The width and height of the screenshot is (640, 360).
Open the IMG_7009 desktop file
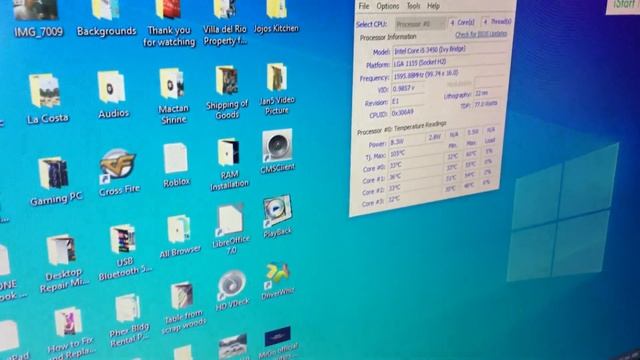tap(37, 18)
